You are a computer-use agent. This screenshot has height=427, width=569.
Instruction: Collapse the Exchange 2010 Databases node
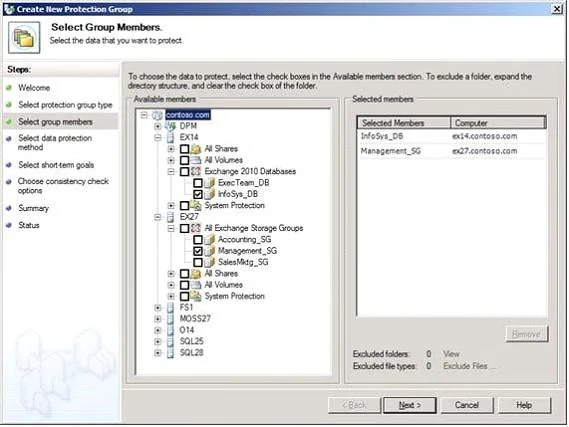pos(171,172)
